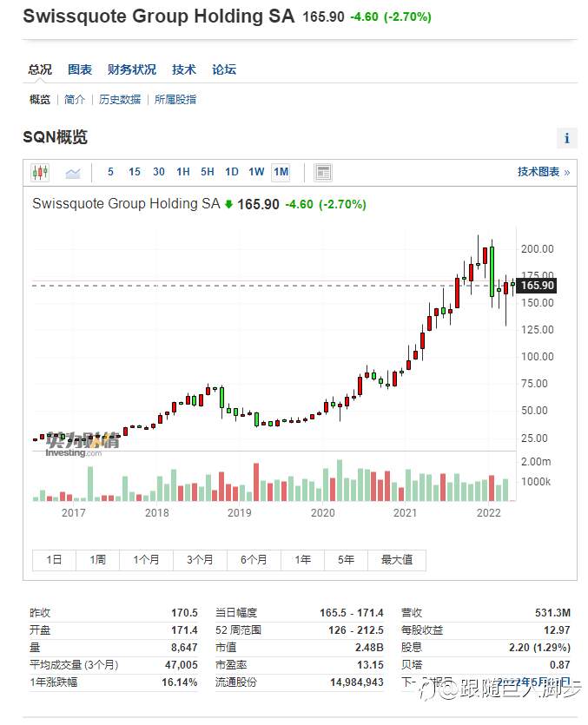Set chart range to 1日

click(54, 560)
